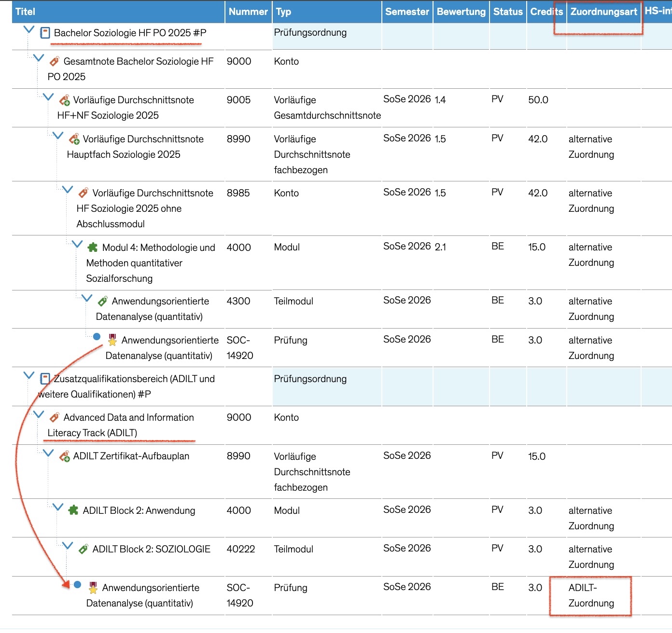Select Modul 4: Methodologie und Methoden title
The image size is (672, 633).
151,263
